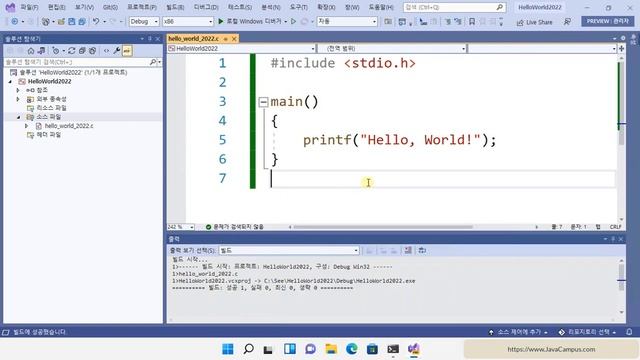The image size is (640, 360).
Task: Select the header files folder in tree
Action: tap(48, 135)
